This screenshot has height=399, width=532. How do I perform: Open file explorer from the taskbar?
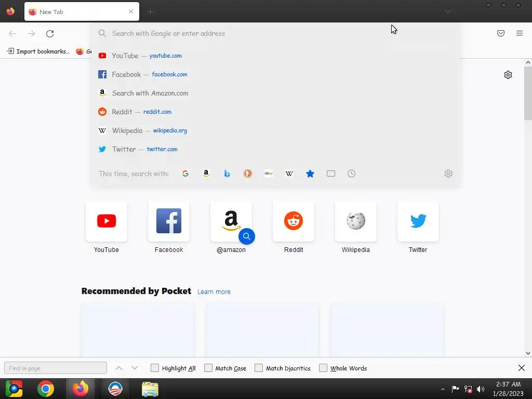tap(150, 389)
